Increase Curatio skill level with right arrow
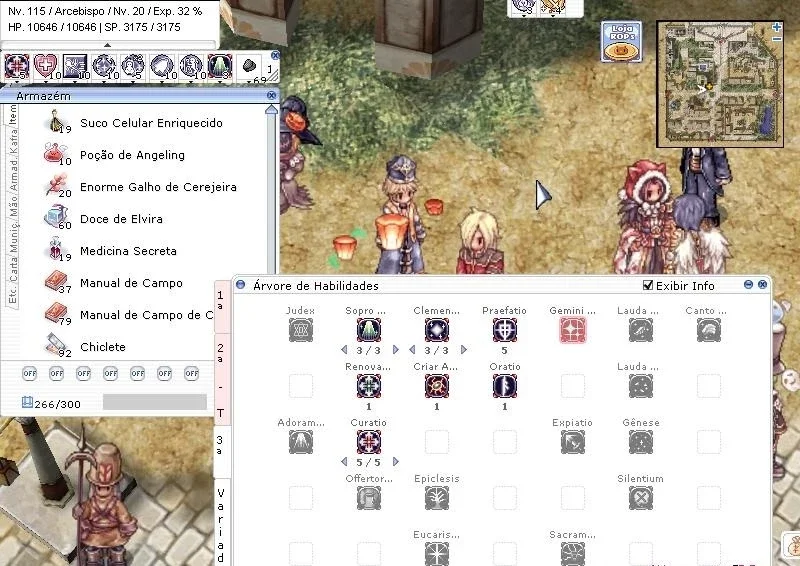This screenshot has width=800, height=566. [395, 461]
